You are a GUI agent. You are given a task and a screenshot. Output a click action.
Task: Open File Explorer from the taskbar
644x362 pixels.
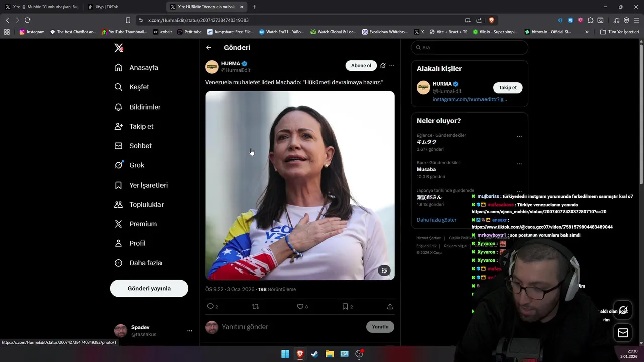pos(330,354)
